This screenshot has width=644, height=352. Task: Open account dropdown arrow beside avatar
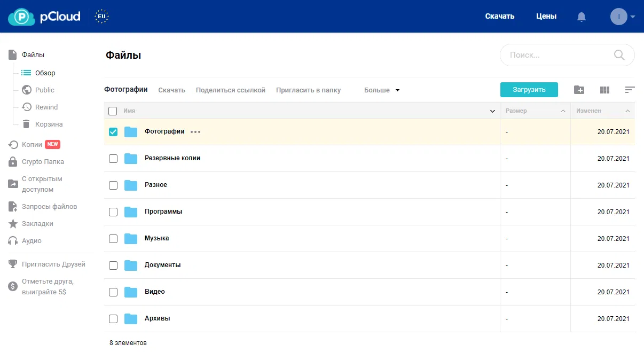point(633,17)
